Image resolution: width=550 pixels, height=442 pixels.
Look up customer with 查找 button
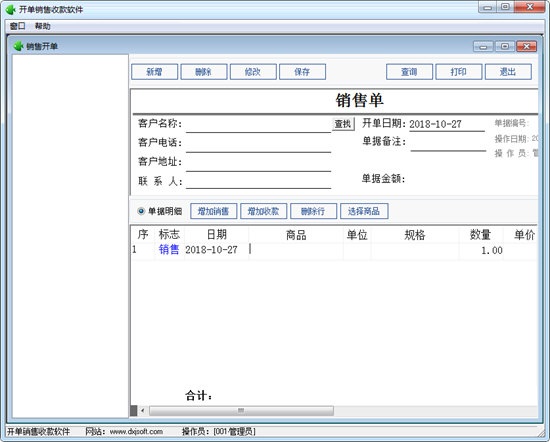coord(343,124)
